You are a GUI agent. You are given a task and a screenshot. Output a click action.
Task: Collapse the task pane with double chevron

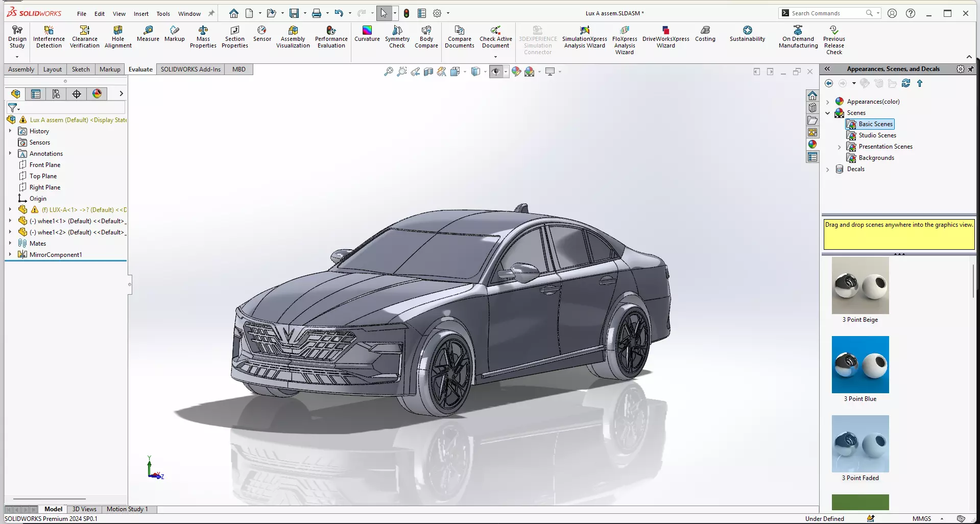827,69
